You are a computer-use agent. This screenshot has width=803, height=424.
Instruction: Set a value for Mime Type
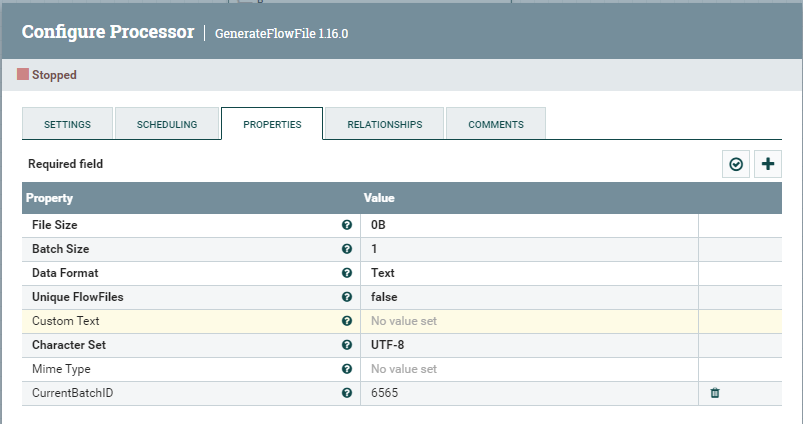pyautogui.click(x=529, y=369)
